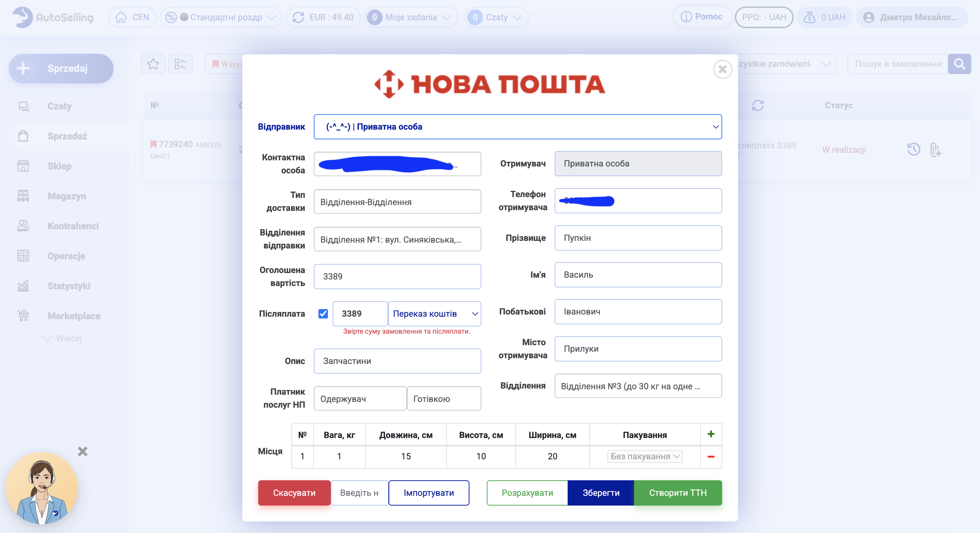Viewport: 980px width, 533px height.
Task: Dismiss the support assistant avatar with X
Action: tap(83, 452)
